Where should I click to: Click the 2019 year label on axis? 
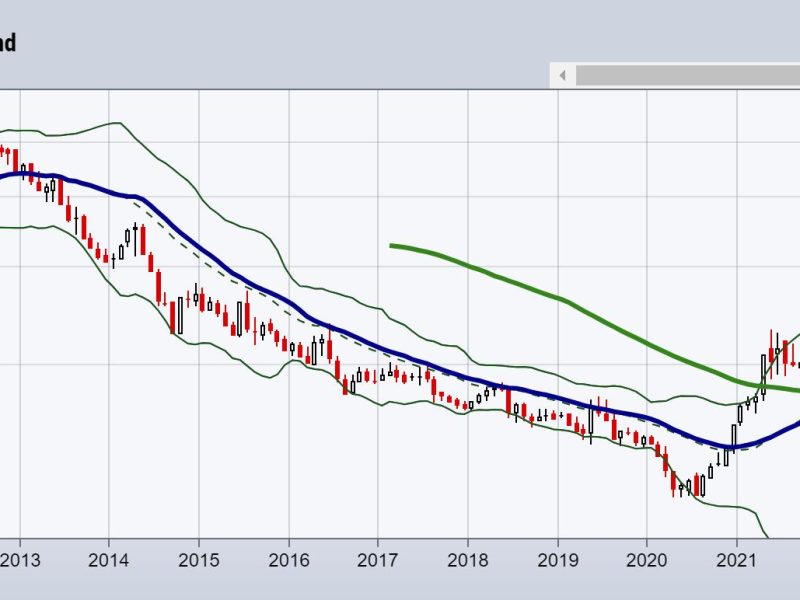[x=557, y=559]
